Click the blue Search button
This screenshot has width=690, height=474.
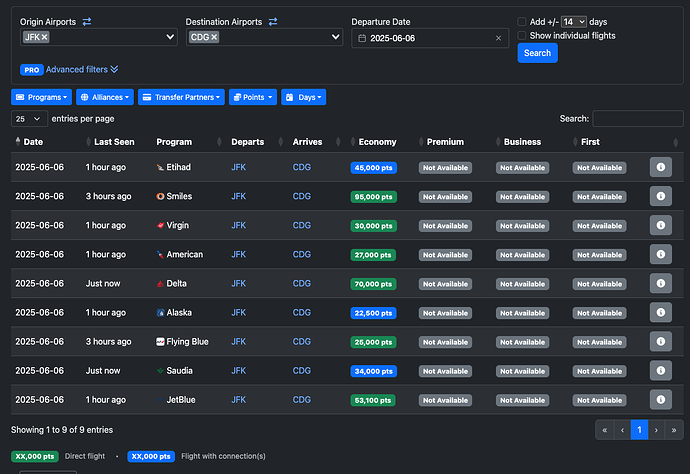pyautogui.click(x=537, y=53)
